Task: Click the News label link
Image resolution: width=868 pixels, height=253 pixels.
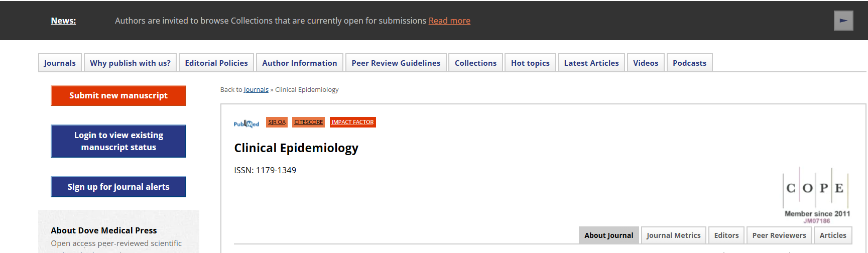Action: tap(63, 21)
